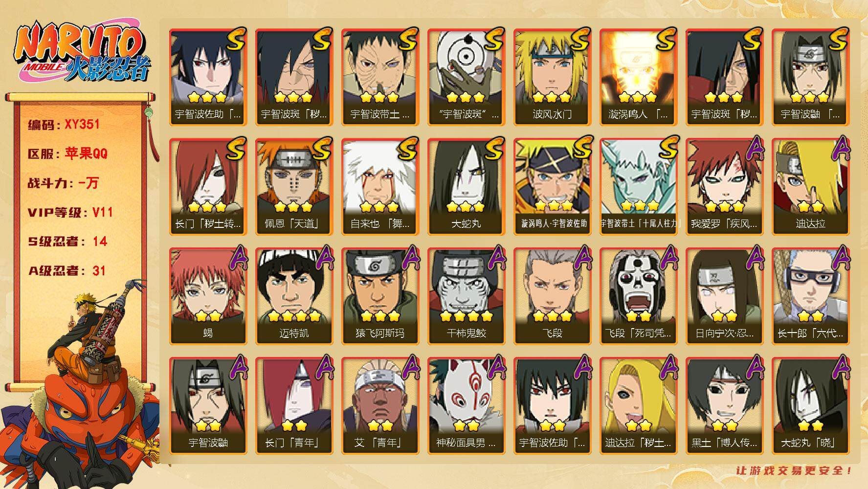Screen dimensions: 868x489
Task: Choose the 艾「青年」 ninja card
Action: pos(380,405)
